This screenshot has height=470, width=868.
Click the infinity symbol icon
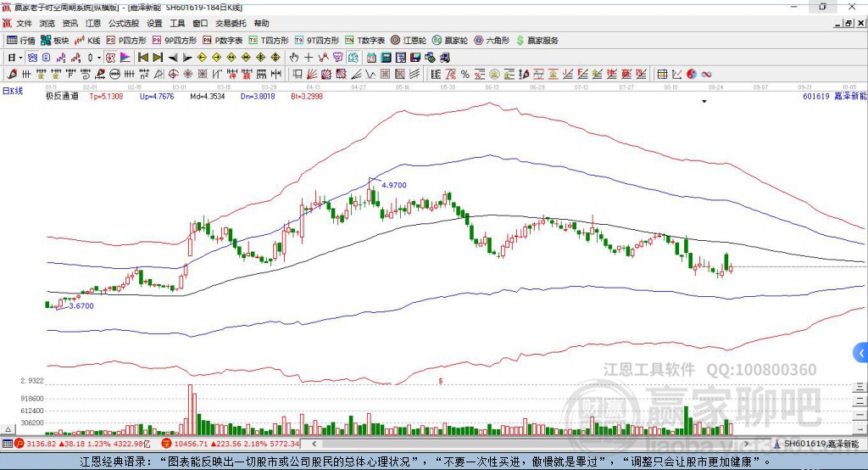[706, 74]
